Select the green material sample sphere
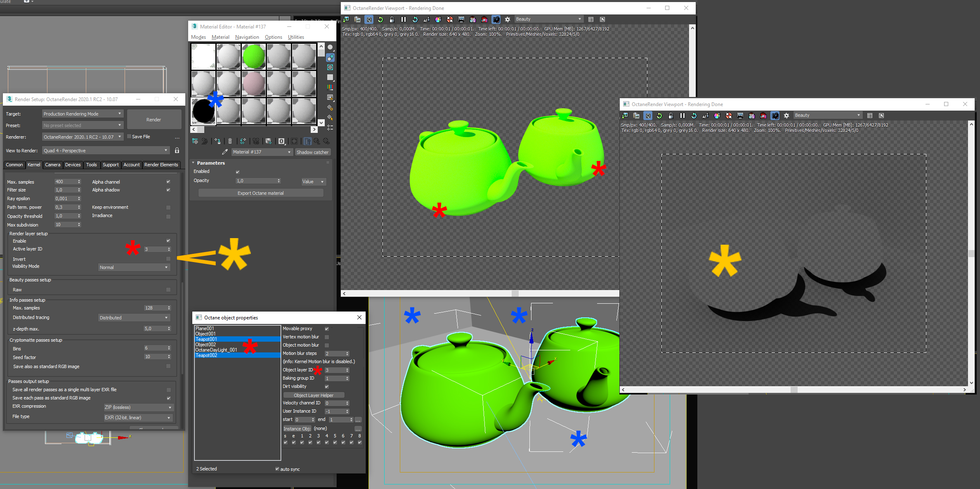Image resolution: width=980 pixels, height=489 pixels. coord(253,57)
